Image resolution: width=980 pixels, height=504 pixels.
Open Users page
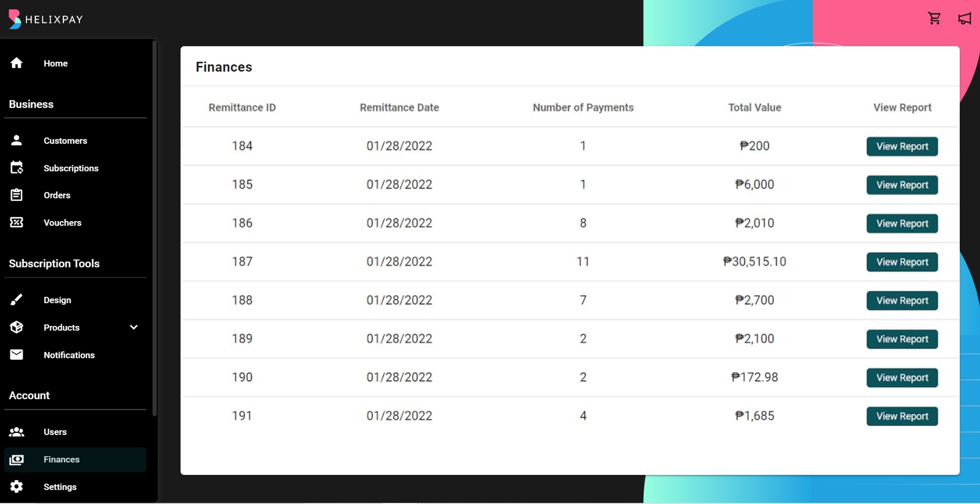point(55,432)
